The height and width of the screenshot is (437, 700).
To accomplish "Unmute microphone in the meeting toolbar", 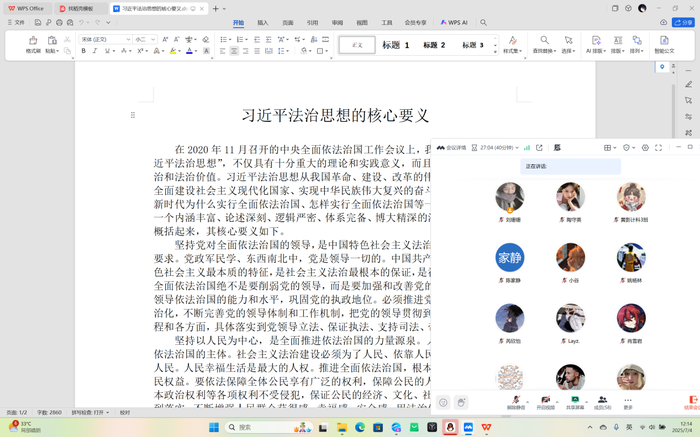I will [516, 401].
